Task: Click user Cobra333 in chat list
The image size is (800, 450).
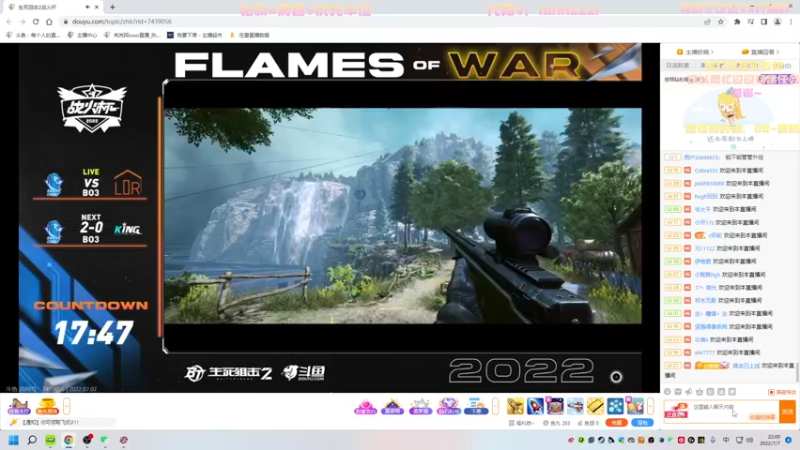Action: click(706, 170)
